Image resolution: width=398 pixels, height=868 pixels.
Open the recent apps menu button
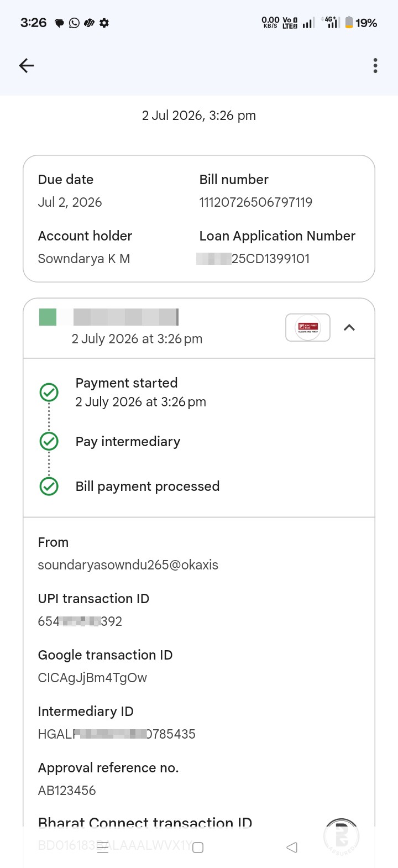click(103, 848)
